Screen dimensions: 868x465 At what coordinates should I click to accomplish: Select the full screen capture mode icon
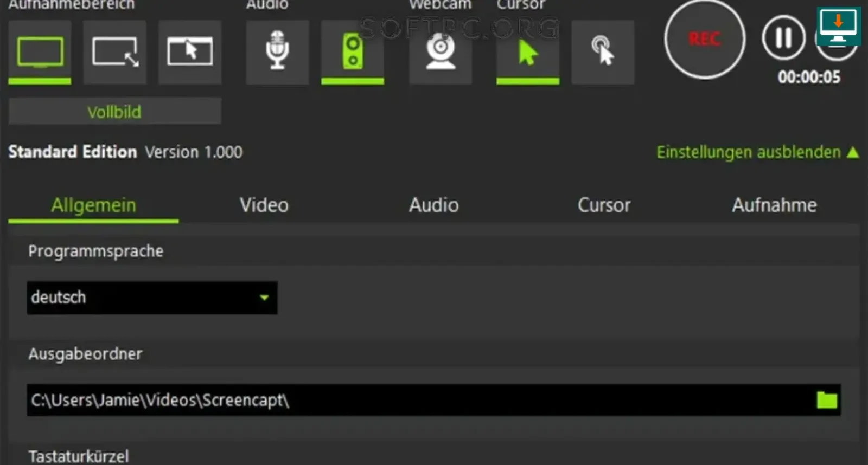pos(40,53)
